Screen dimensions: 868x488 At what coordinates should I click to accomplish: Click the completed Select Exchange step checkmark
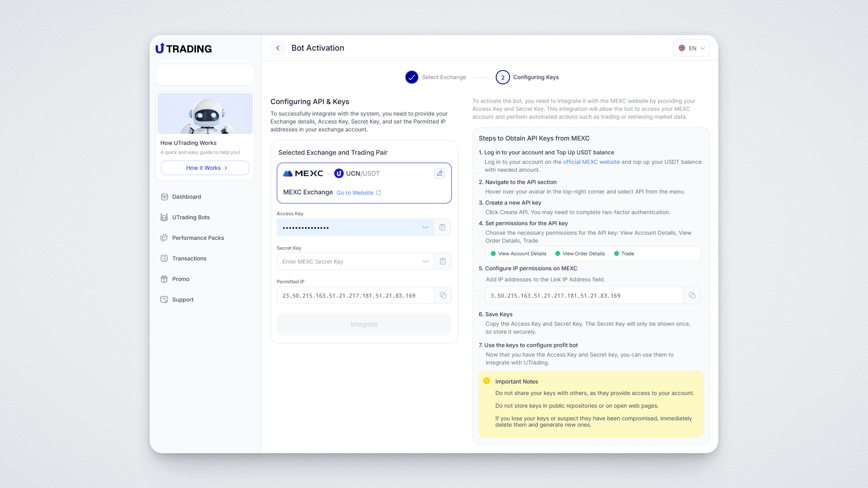pyautogui.click(x=412, y=77)
